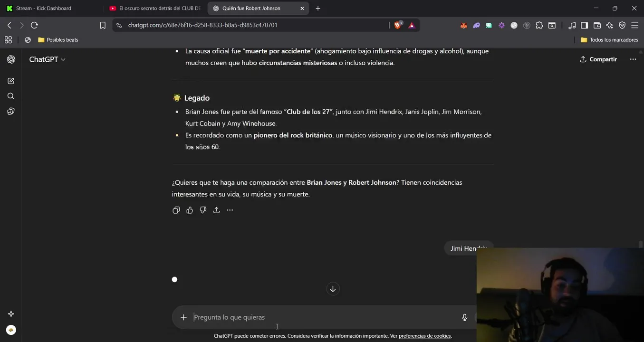
Task: Start a new chat with pencil icon
Action: (11, 81)
